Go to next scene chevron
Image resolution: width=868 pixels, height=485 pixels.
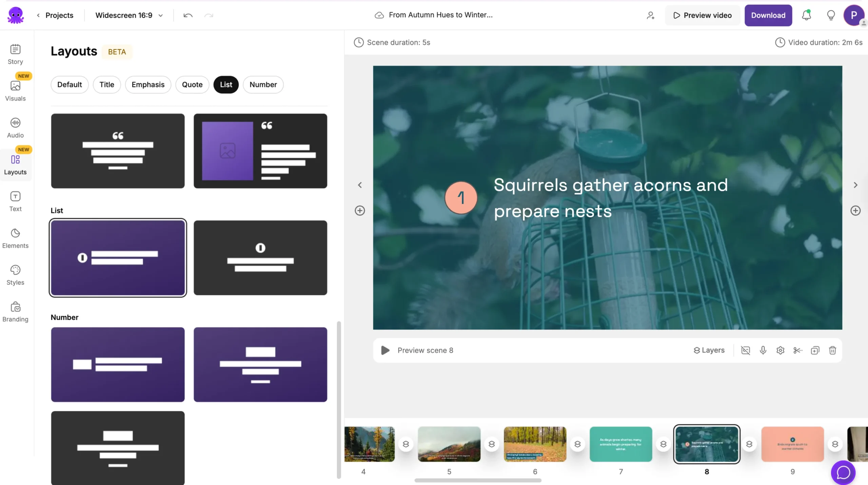[855, 185]
